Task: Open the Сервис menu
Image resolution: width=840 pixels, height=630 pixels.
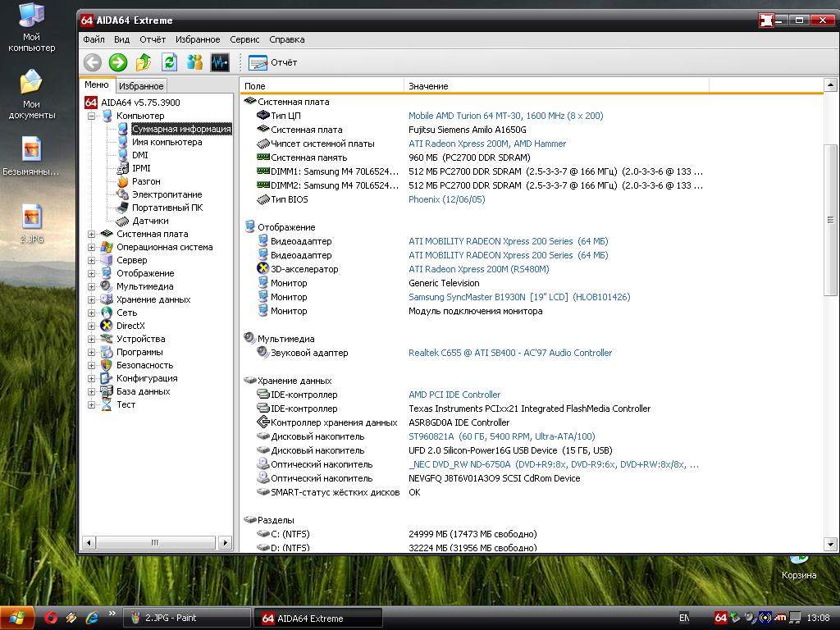Action: [244, 39]
